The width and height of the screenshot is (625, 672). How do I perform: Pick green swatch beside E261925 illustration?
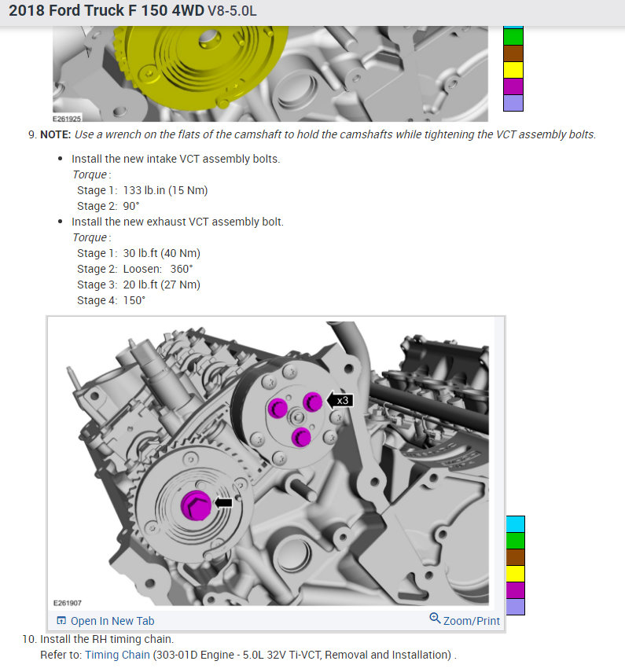coord(513,37)
